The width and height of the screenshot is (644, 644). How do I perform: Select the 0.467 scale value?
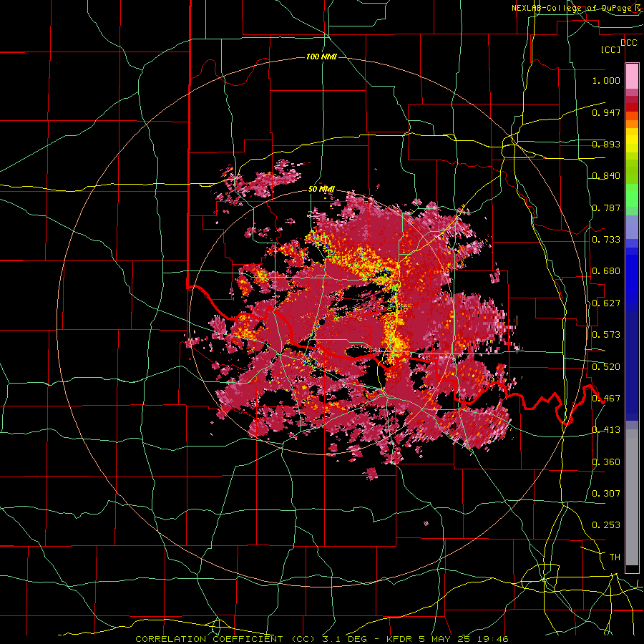coord(606,399)
